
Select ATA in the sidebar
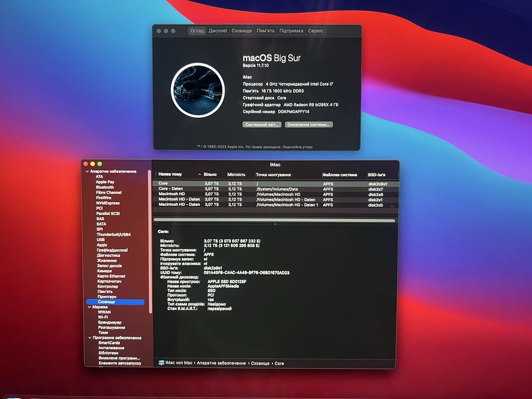pyautogui.click(x=99, y=177)
